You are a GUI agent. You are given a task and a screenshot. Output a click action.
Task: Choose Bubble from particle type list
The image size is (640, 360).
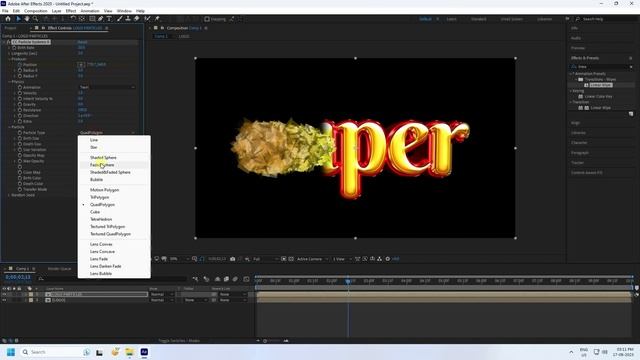coord(114,180)
